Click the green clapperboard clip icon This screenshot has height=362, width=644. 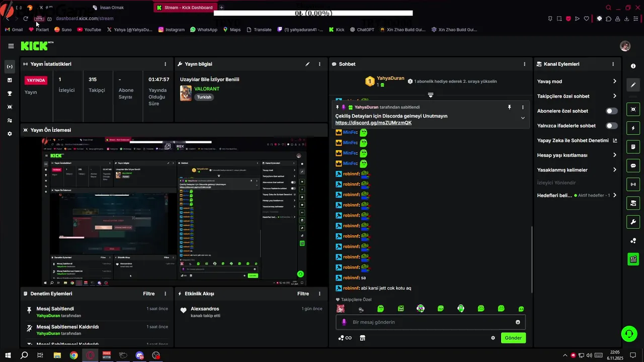coord(633,259)
